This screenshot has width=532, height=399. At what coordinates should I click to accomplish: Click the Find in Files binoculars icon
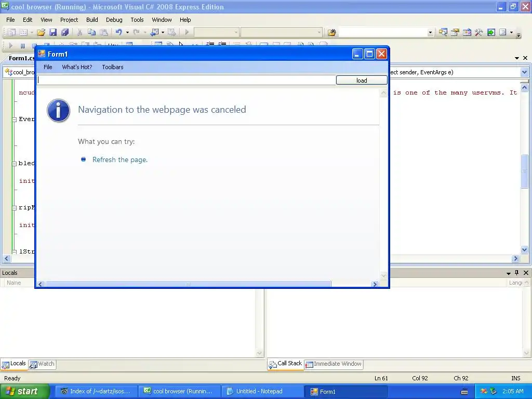click(x=331, y=32)
